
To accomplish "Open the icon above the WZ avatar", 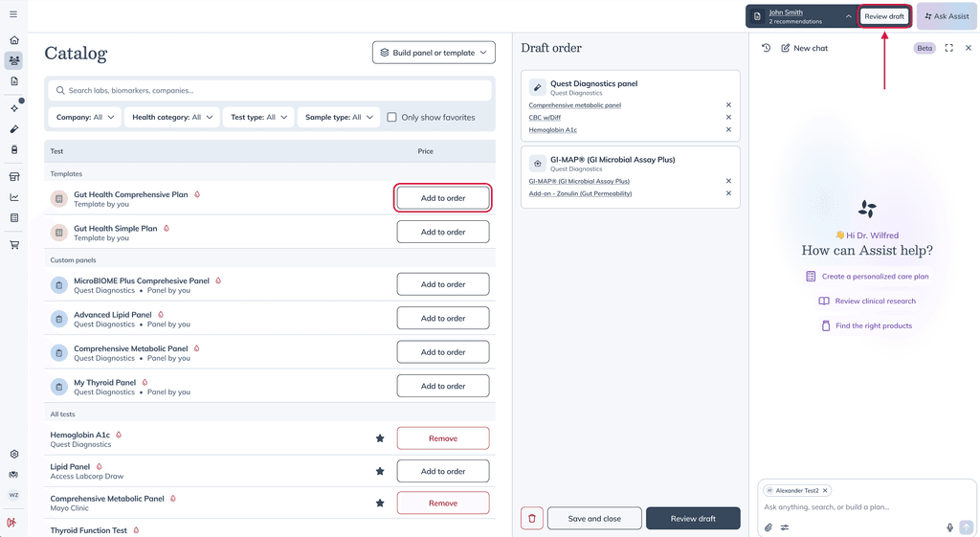I will click(x=13, y=475).
